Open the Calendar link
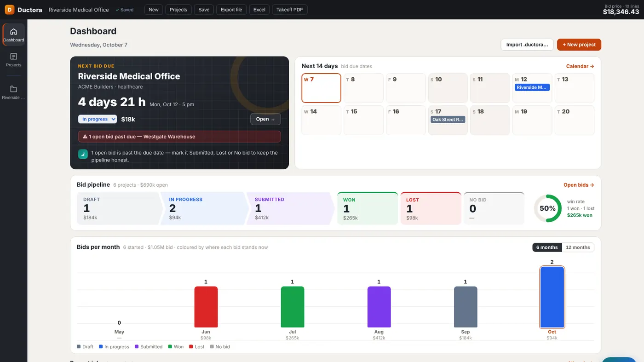644x362 pixels. coord(580,66)
